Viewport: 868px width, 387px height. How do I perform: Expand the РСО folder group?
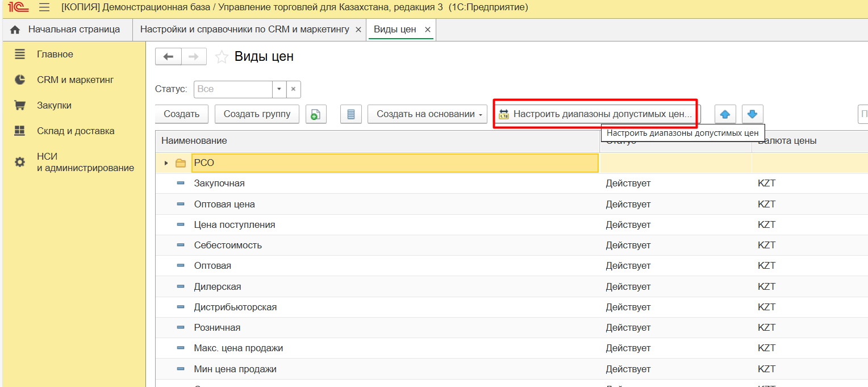[x=166, y=163]
